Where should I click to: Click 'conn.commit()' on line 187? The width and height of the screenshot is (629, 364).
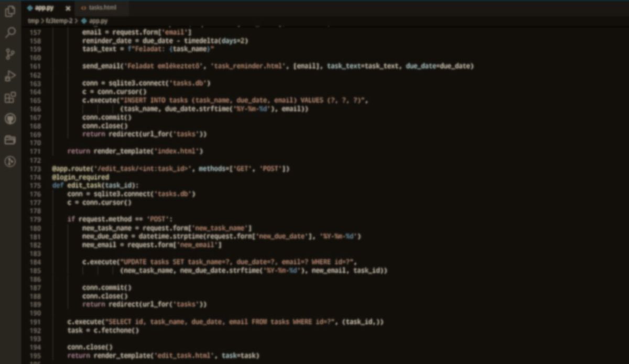(106, 288)
